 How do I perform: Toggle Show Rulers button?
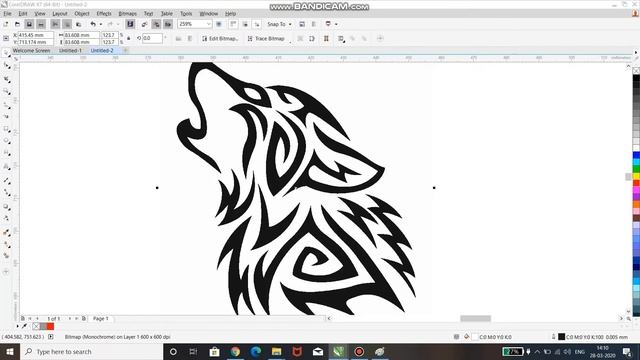(x=233, y=24)
